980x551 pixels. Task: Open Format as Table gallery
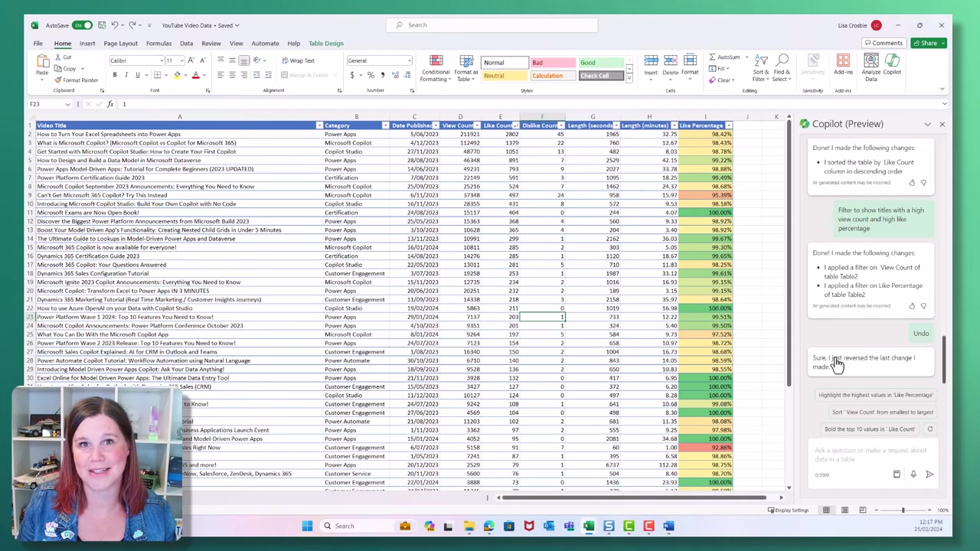465,69
